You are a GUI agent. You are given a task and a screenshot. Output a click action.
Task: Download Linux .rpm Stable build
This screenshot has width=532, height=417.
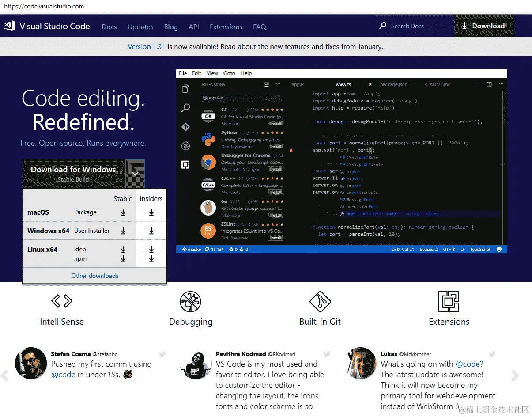coord(123,259)
